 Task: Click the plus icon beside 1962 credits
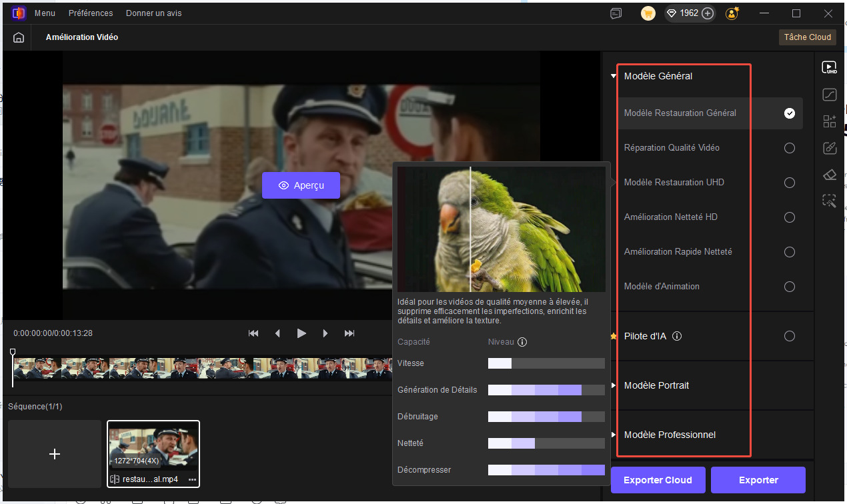tap(708, 13)
